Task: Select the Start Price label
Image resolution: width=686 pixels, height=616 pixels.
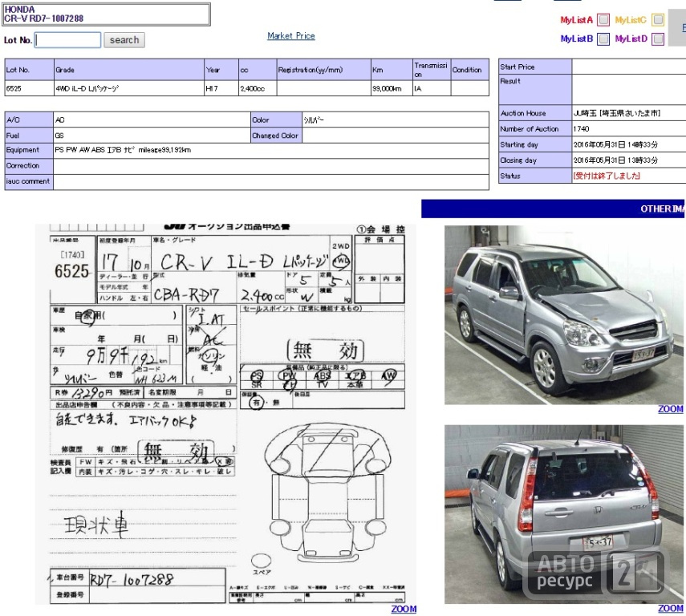Action: point(518,67)
